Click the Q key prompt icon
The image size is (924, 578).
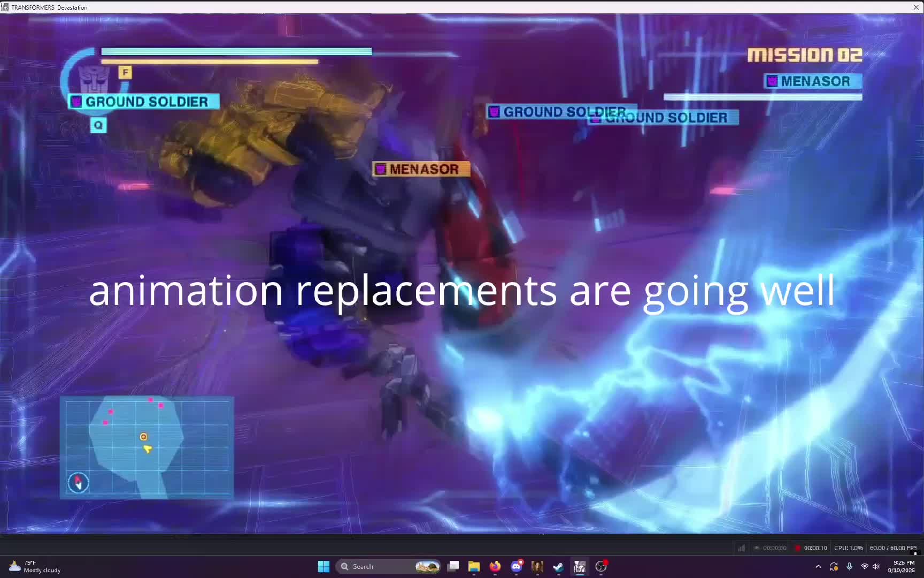click(98, 125)
